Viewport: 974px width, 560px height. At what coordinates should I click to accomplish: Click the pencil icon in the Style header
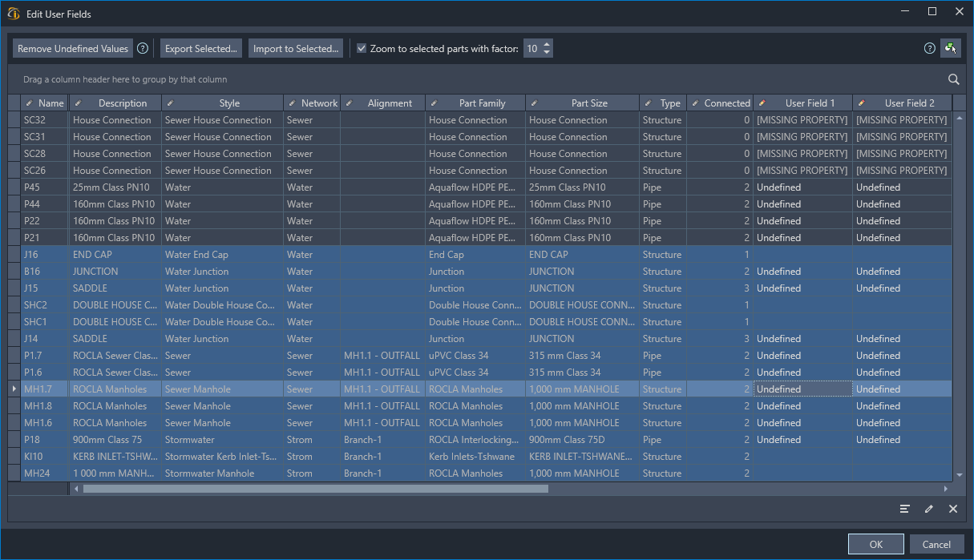[170, 103]
